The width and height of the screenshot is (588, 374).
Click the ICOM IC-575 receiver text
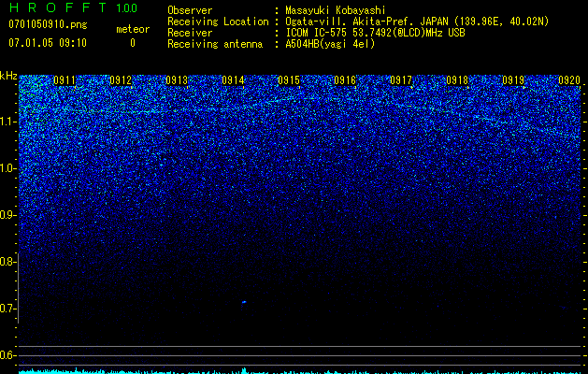click(376, 33)
